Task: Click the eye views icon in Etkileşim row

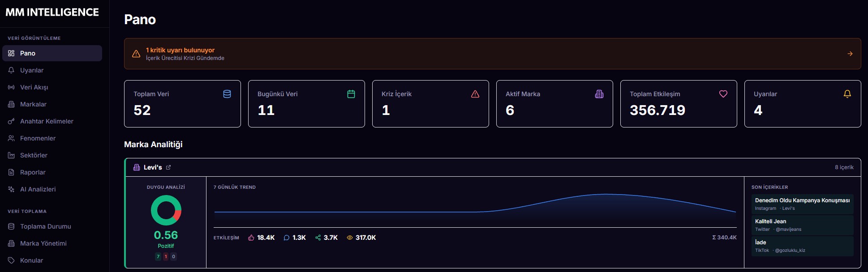Action: [x=350, y=238]
